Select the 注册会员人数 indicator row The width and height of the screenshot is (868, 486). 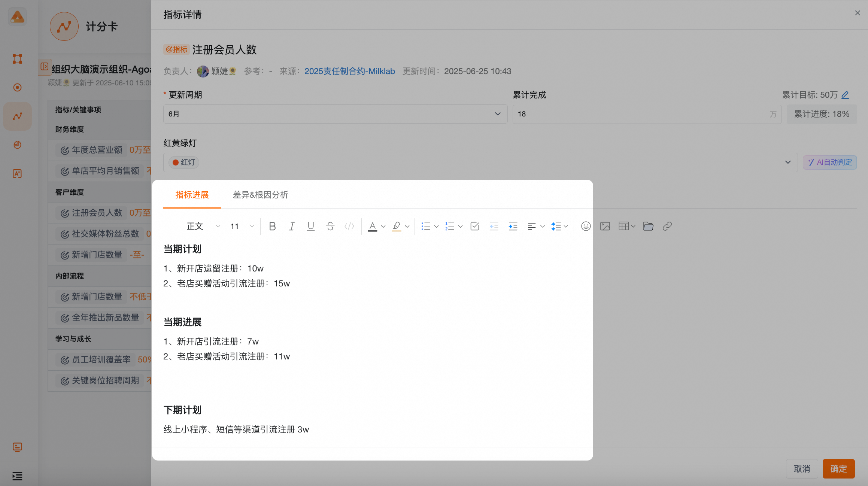(99, 213)
